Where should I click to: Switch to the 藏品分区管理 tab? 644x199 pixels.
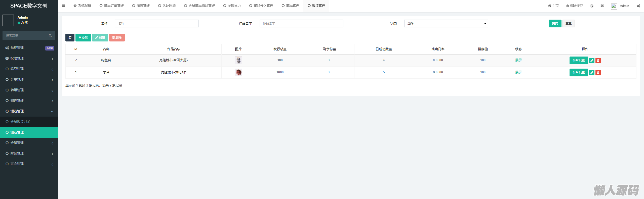coord(261,6)
